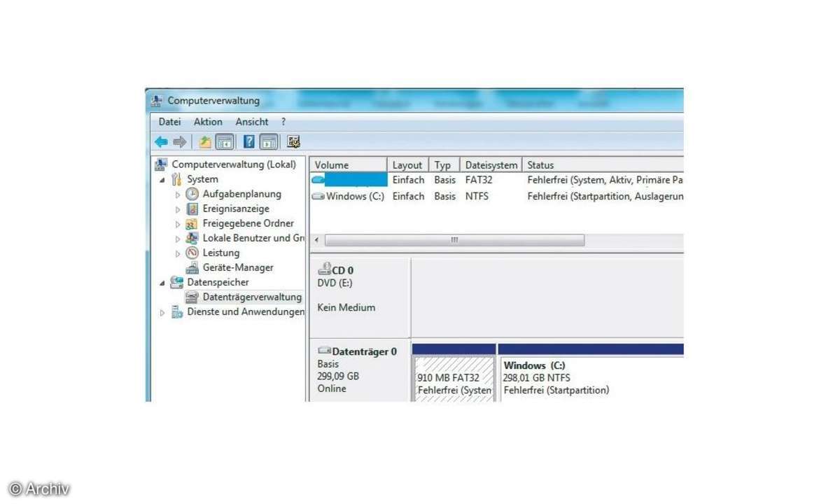Screen dimensions: 840x504
Task: Sort by the Volume column header
Action: (x=349, y=165)
